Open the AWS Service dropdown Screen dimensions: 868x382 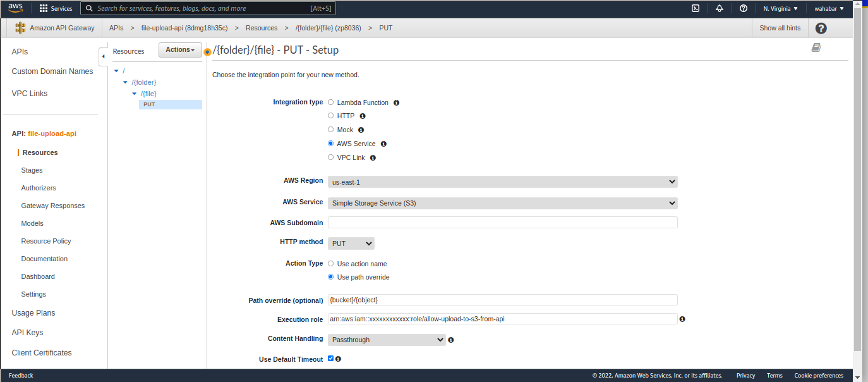502,204
